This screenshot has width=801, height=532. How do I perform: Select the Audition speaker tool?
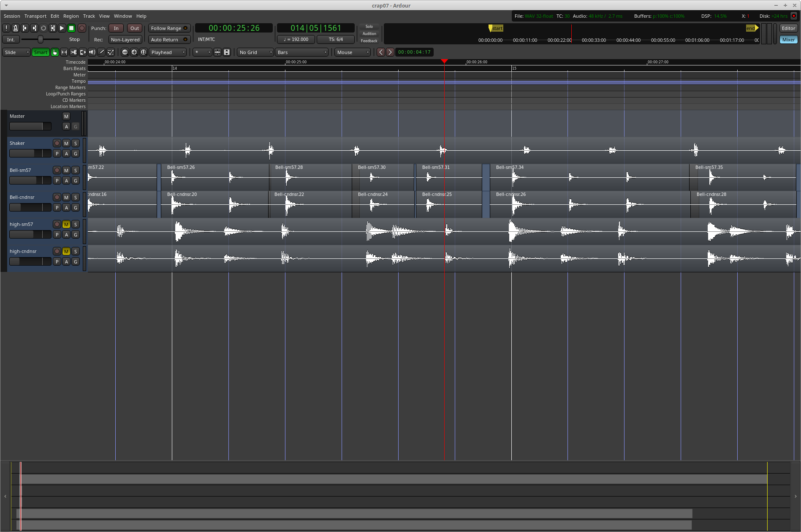(x=92, y=52)
